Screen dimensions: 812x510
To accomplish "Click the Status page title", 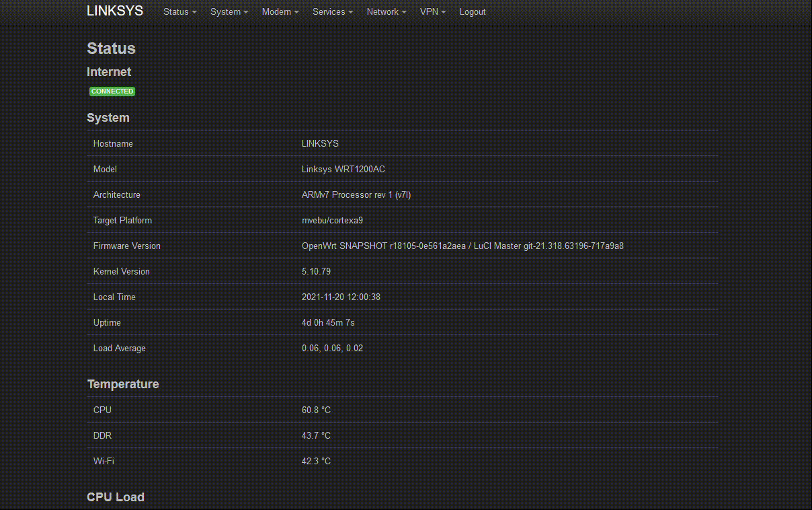I will click(111, 48).
